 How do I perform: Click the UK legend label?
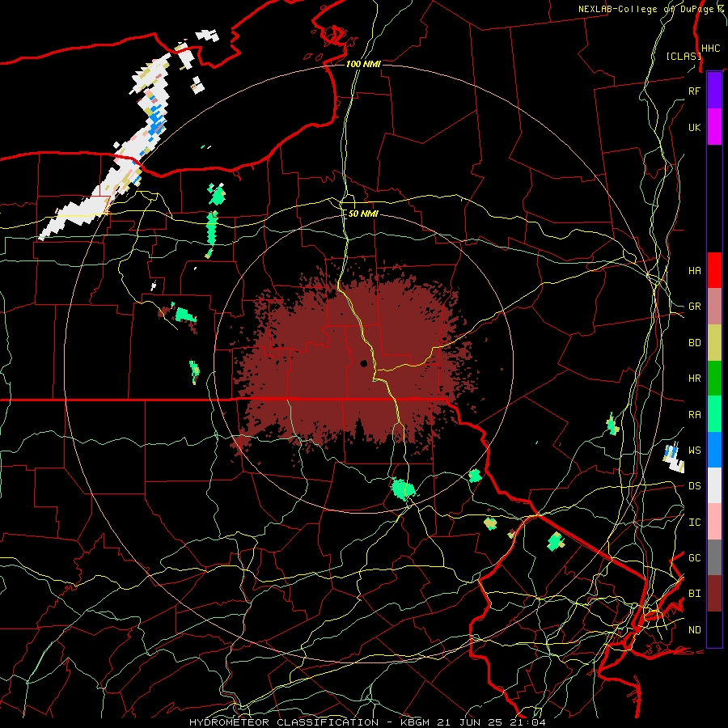tap(694, 127)
